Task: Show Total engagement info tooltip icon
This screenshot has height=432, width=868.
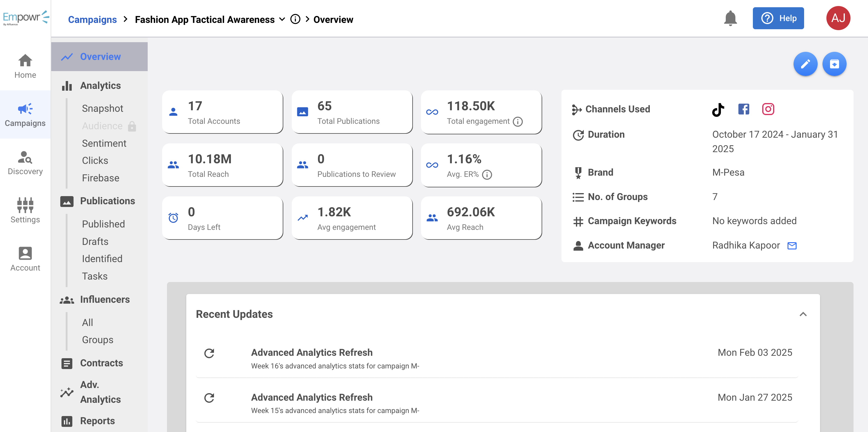Action: (x=517, y=121)
